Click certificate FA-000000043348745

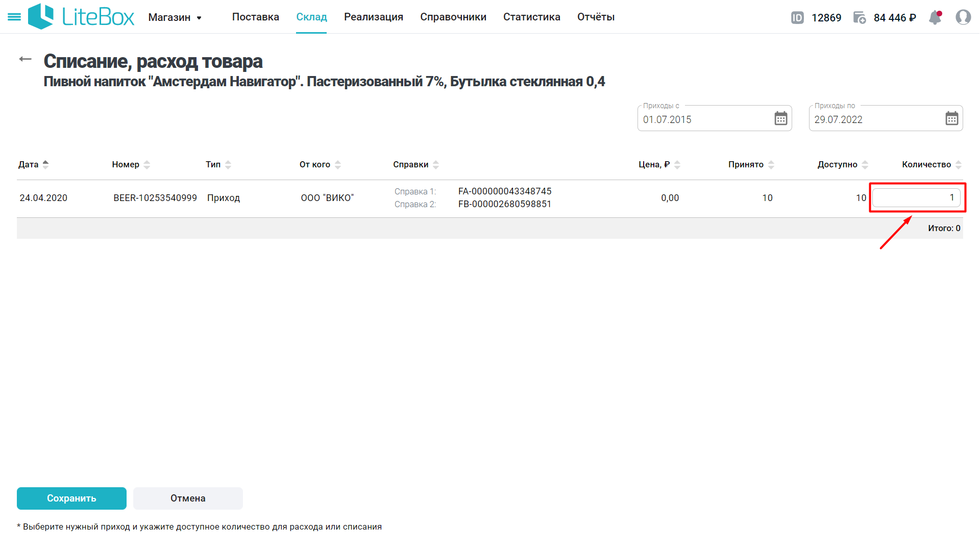pos(505,191)
